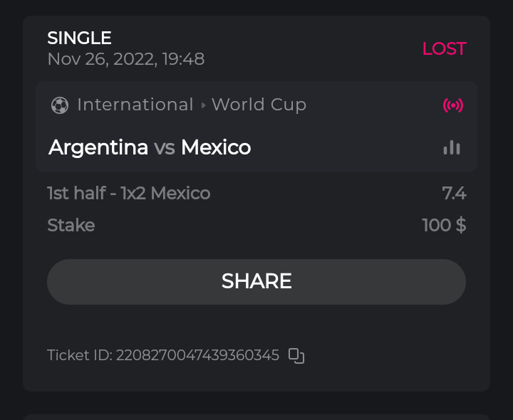Viewport: 513px width, 420px height.
Task: Click the breadcrumb arrow before World Cup
Action: [x=203, y=105]
